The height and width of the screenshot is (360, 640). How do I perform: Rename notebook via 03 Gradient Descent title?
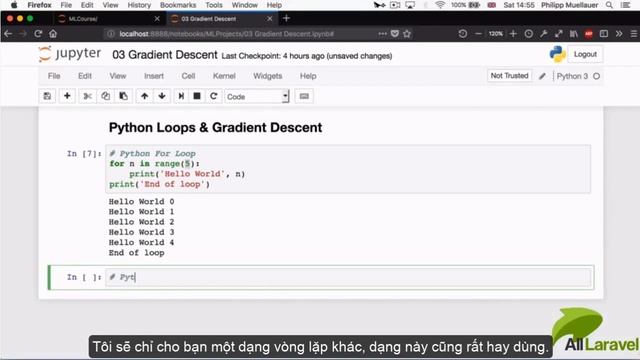165,55
